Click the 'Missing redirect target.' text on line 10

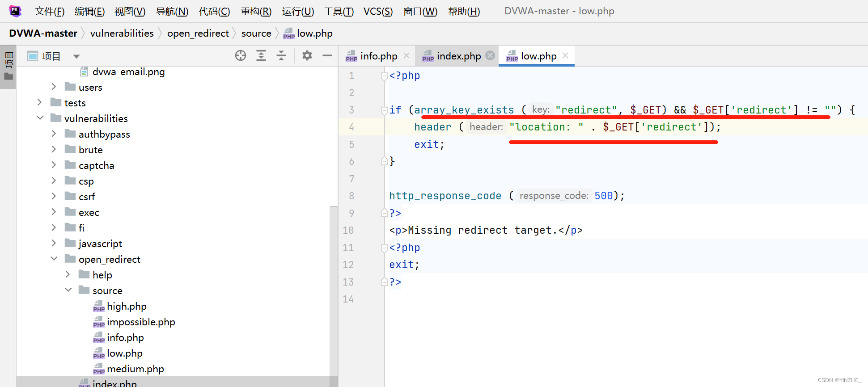[483, 230]
